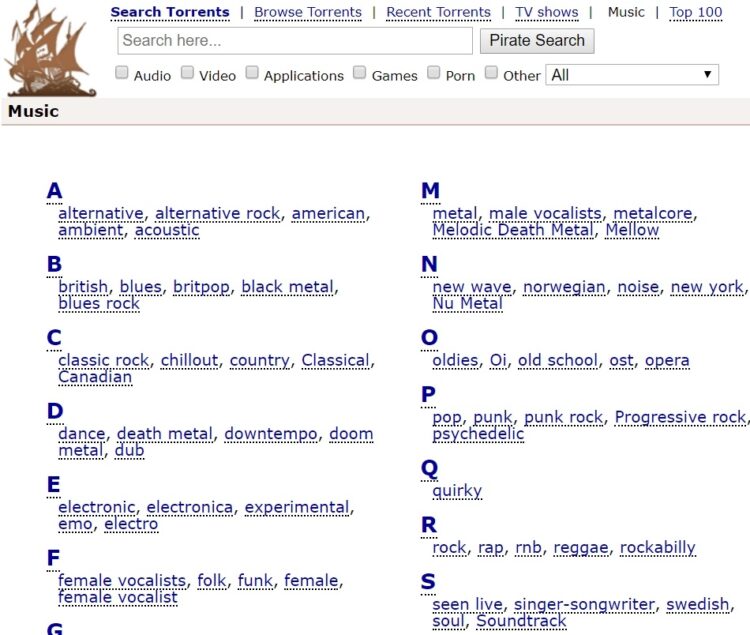Open the Top 100 page

click(695, 12)
